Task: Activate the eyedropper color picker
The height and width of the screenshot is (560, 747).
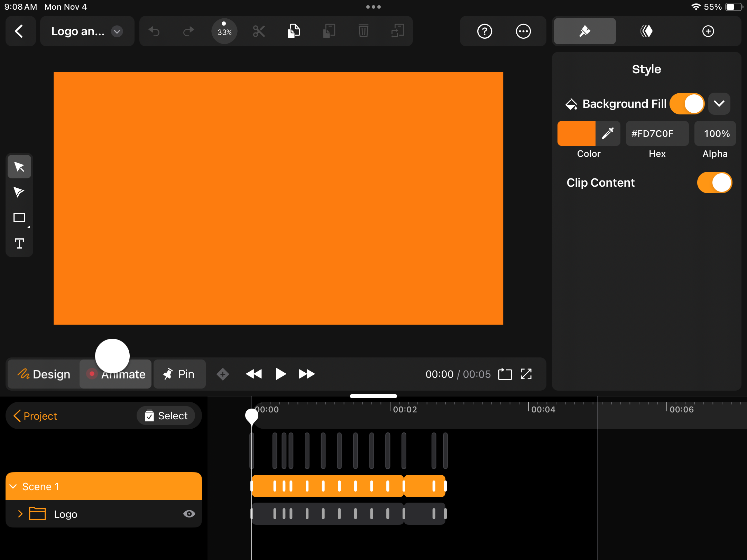Action: (x=608, y=133)
